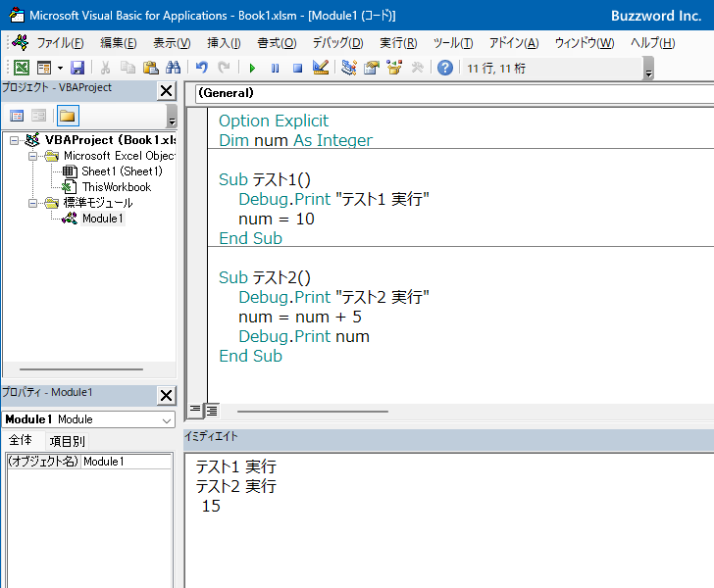Click inside the イミディエイト window output '15'
This screenshot has height=588, width=714.
pos(211,506)
